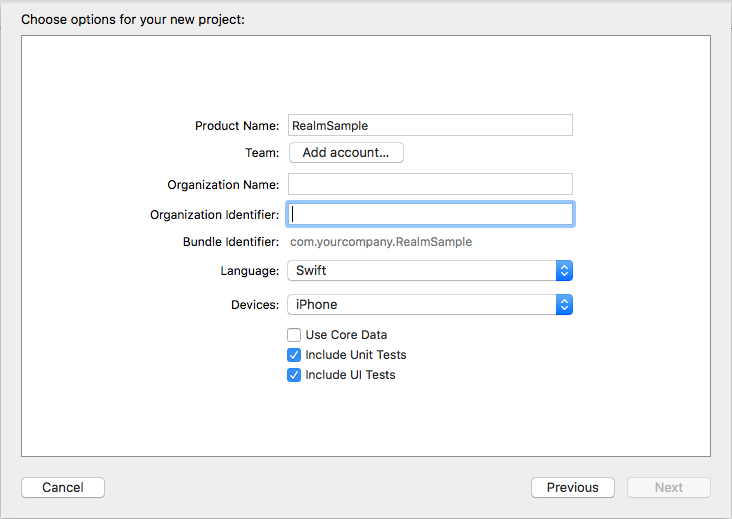
Task: Click the greyed-out Next button
Action: [669, 488]
